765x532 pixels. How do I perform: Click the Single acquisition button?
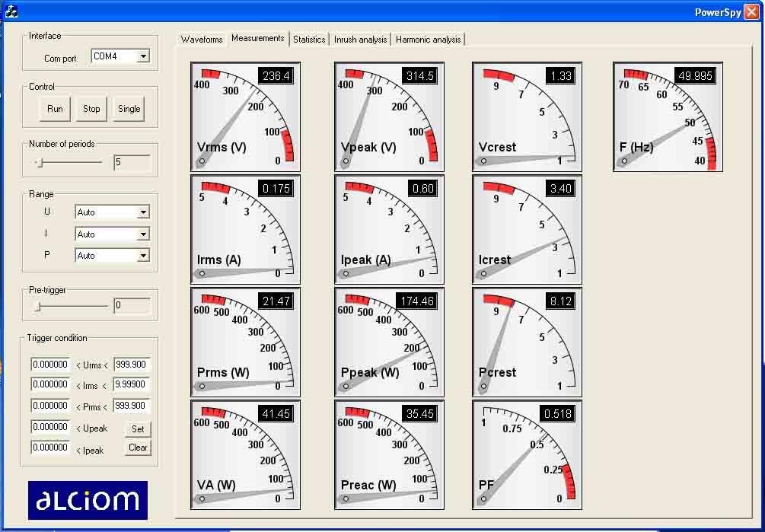point(129,109)
